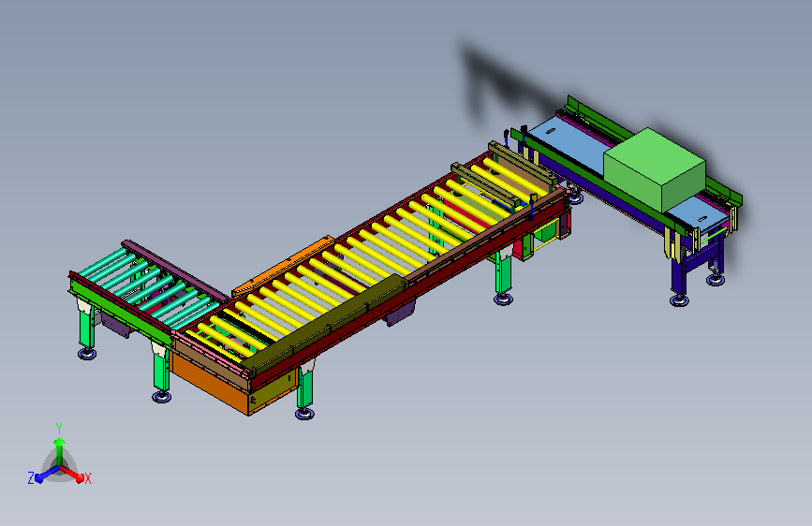Screen dimensions: 812x526
Task: Select the green box on the belt conveyor
Action: [x=655, y=169]
